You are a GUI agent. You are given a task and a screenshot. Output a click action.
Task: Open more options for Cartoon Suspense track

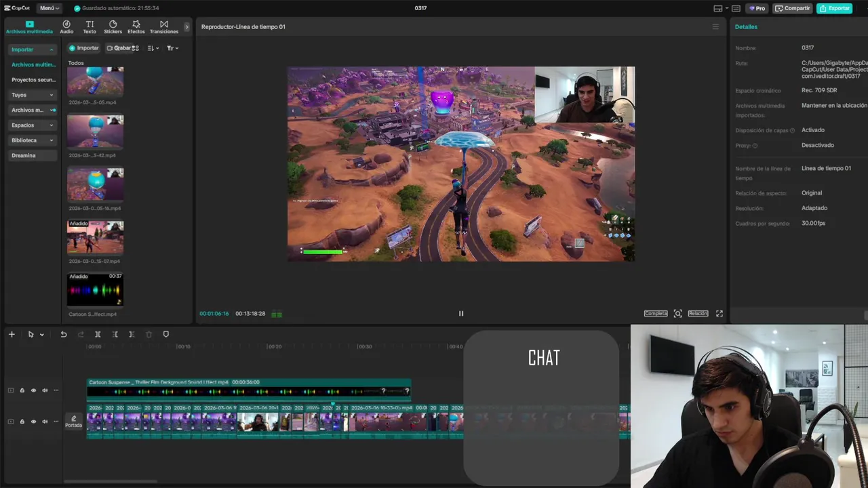56,390
